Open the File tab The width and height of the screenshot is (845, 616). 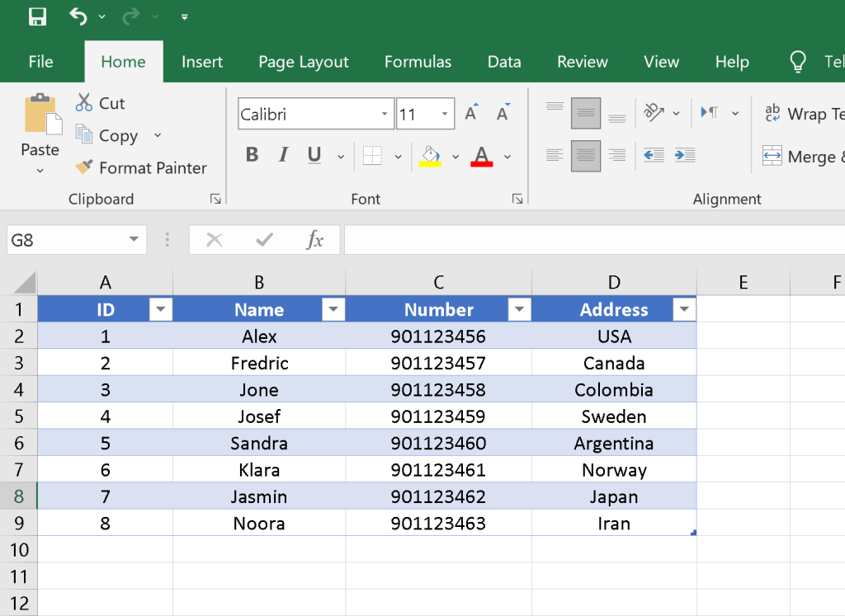point(41,62)
